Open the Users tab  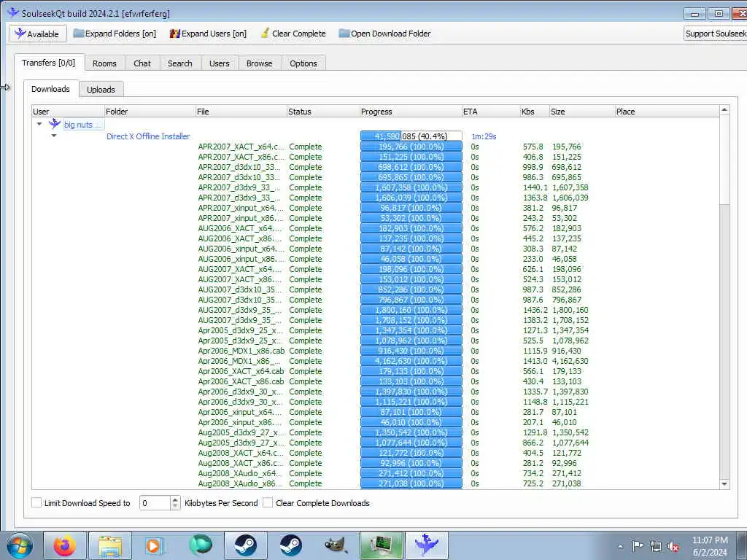219,63
